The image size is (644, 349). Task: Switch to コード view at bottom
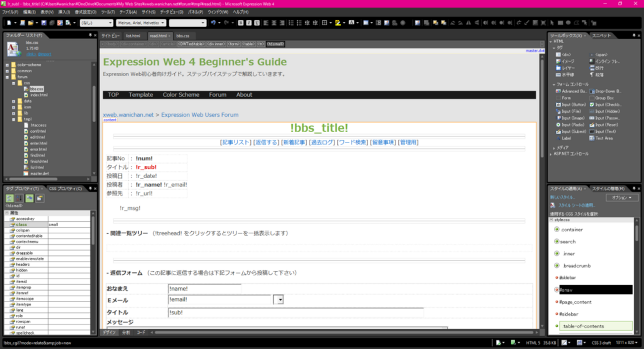[141, 333]
